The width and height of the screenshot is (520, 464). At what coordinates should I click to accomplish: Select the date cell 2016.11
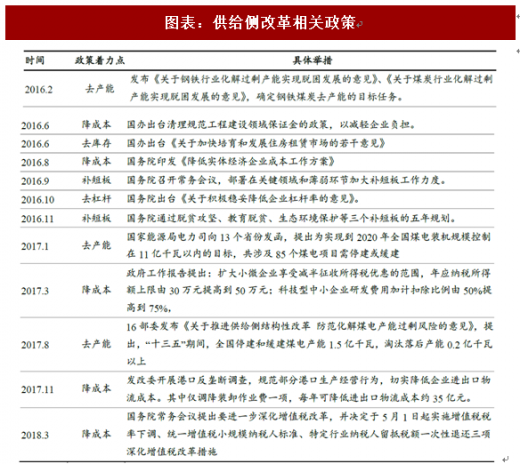point(37,219)
